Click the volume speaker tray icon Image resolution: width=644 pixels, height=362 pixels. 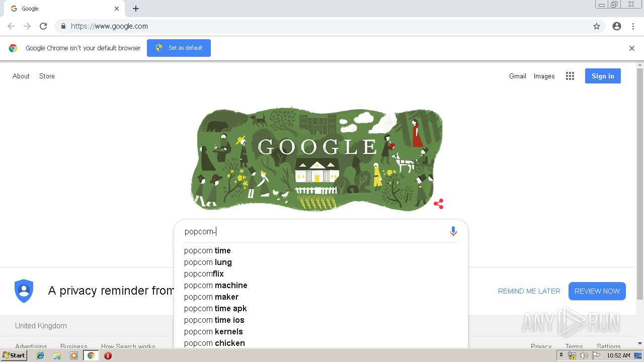[x=584, y=355]
